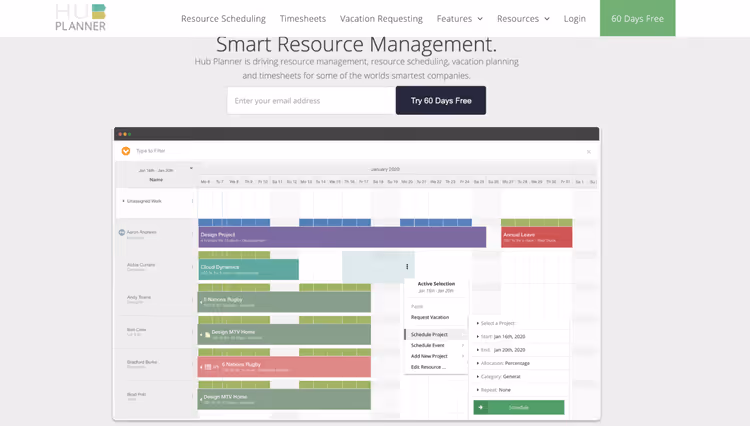This screenshot has height=426, width=750.
Task: Close the filter bar with the X icon
Action: pyautogui.click(x=589, y=152)
